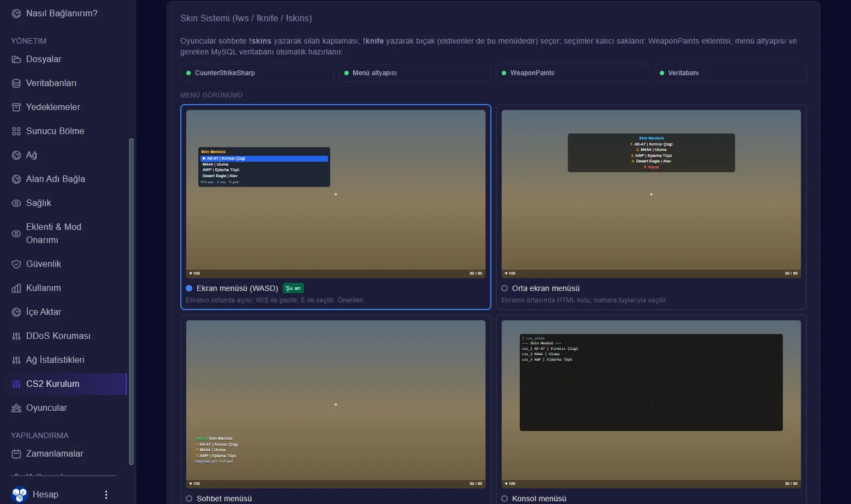The image size is (851, 504).
Task: Select the Konsol menüsü radio option
Action: pyautogui.click(x=504, y=499)
